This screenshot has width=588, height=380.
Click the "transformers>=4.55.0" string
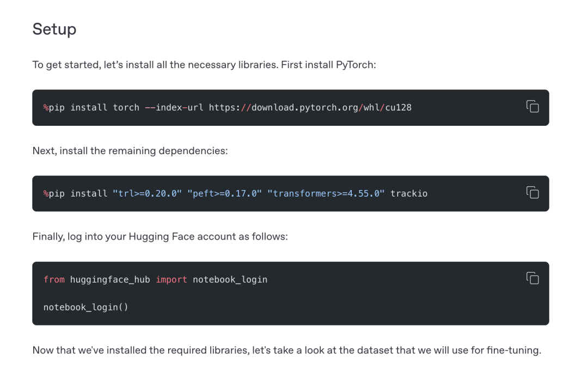click(x=326, y=194)
